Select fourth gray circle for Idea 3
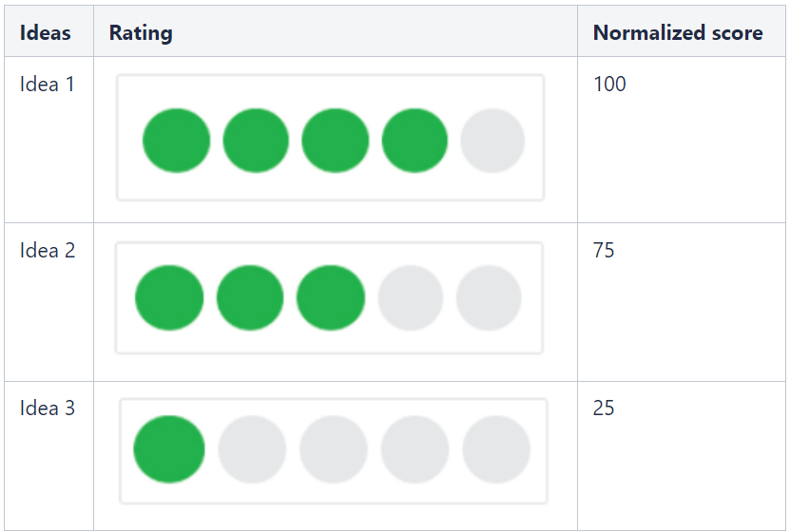791x532 pixels. [415, 449]
